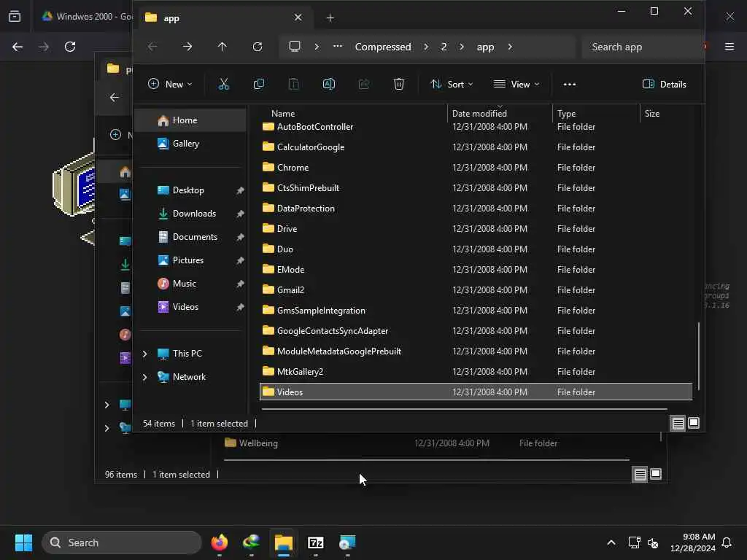Image resolution: width=747 pixels, height=560 pixels.
Task: Expand chevron after app in address bar
Action: pos(510,47)
